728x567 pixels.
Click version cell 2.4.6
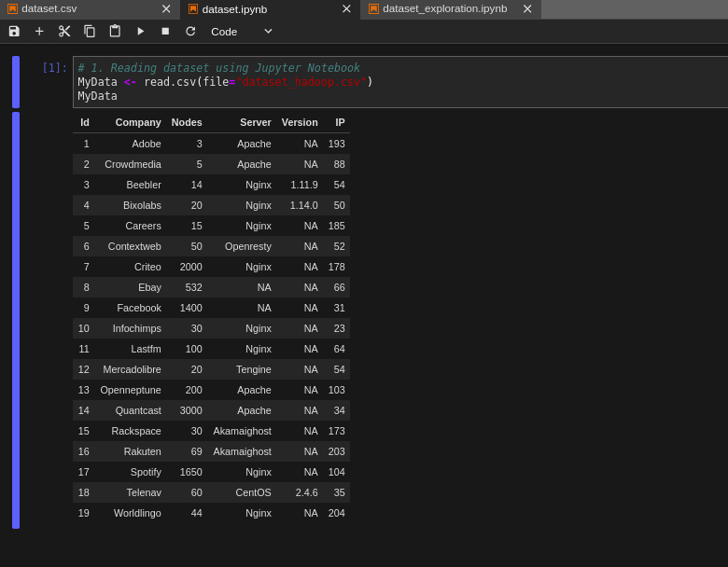pyautogui.click(x=306, y=492)
